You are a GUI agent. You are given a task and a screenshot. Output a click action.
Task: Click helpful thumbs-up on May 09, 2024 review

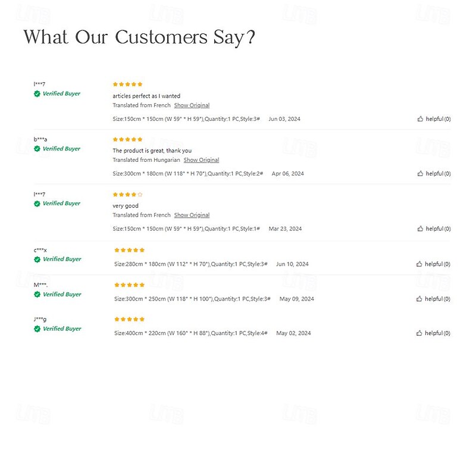click(419, 299)
